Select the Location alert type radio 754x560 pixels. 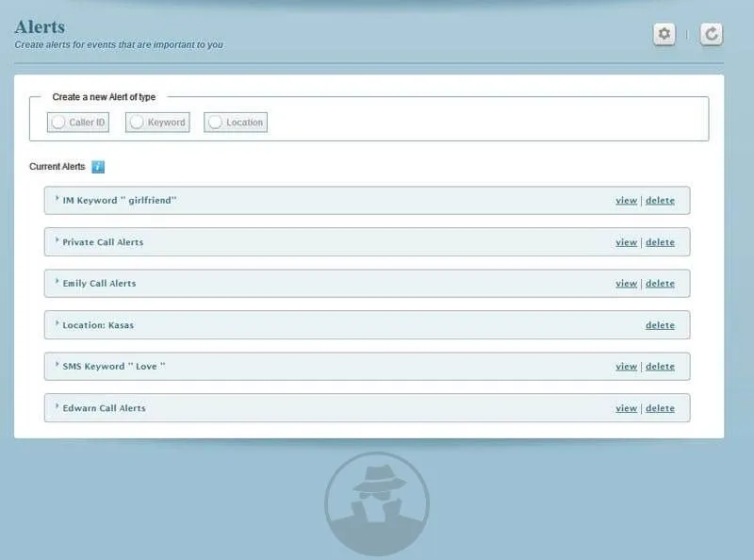click(215, 123)
